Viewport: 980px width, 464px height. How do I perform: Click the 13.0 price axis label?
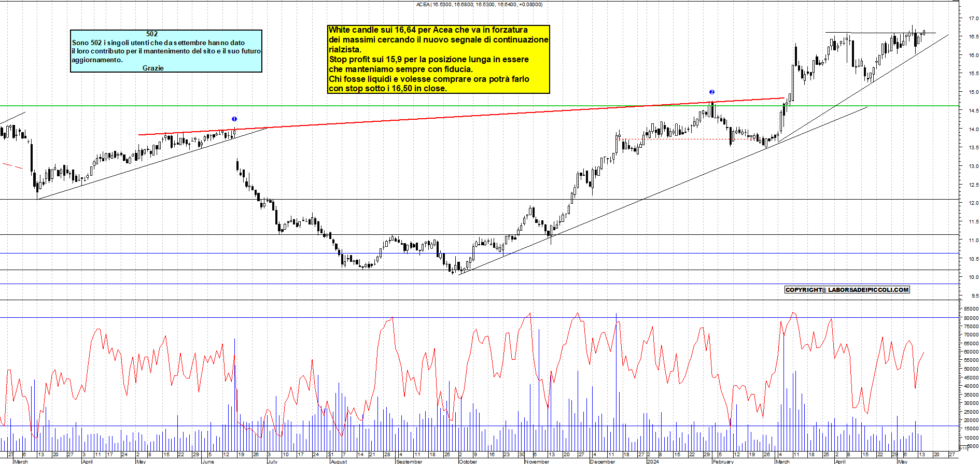point(973,166)
